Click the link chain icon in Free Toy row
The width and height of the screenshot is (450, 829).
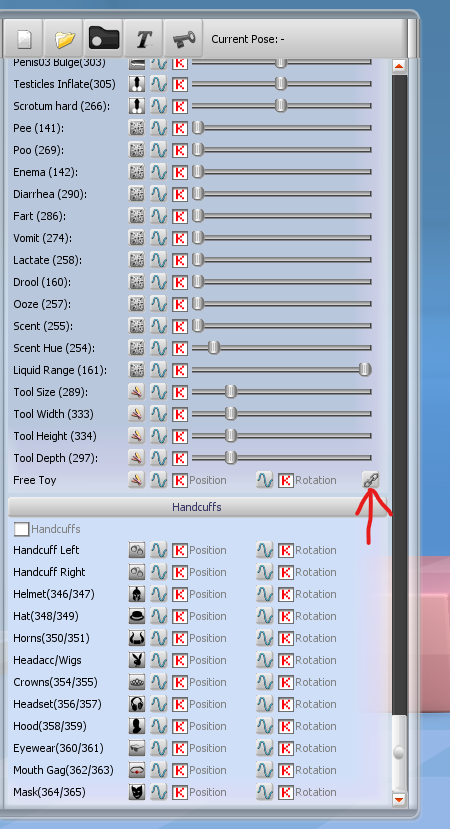tap(370, 480)
